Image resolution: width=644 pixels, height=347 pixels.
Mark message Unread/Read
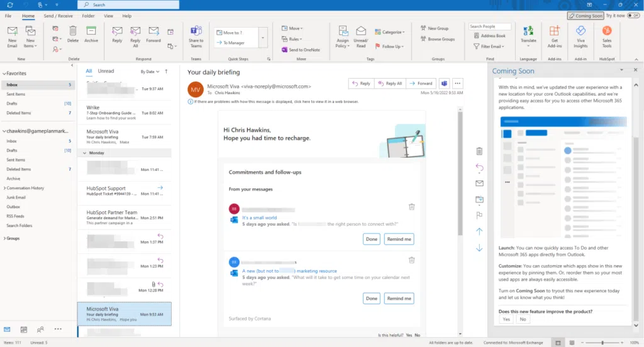pos(360,37)
